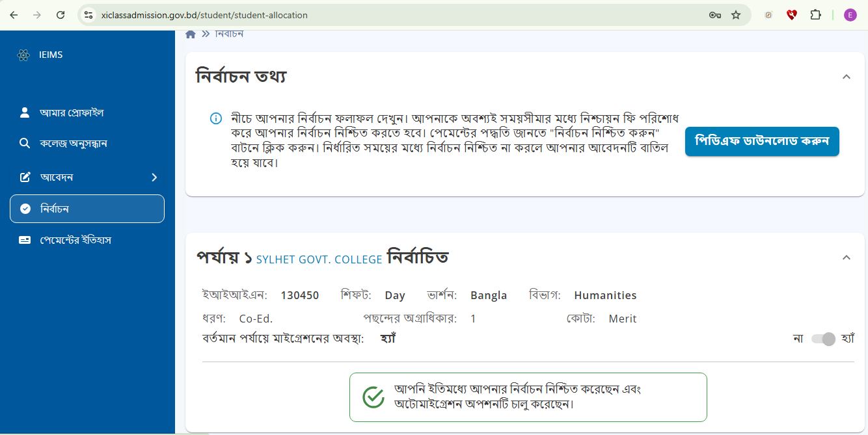868x435 pixels.
Task: Toggle the auto-migration না/হ্যাঁ switch
Action: [x=823, y=339]
